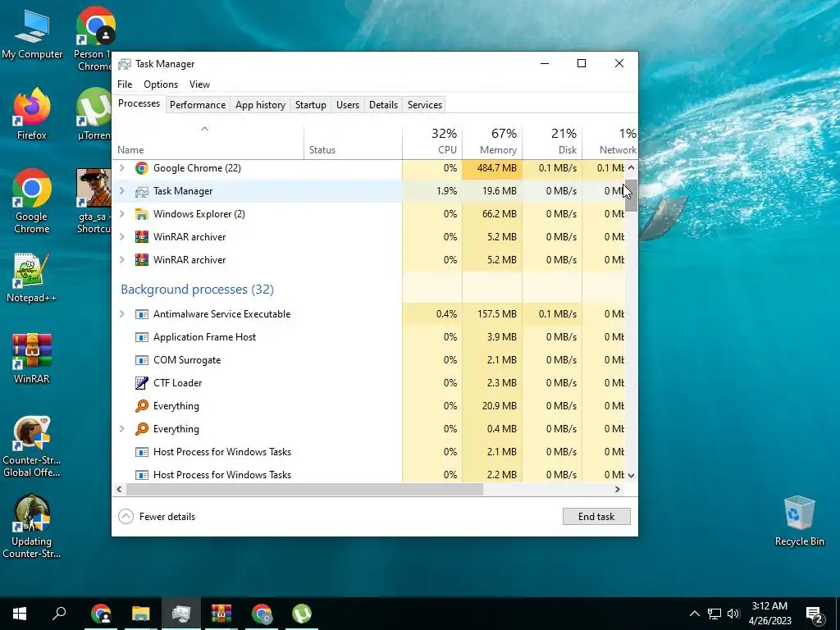Open the Windows Start menu

click(x=20, y=614)
